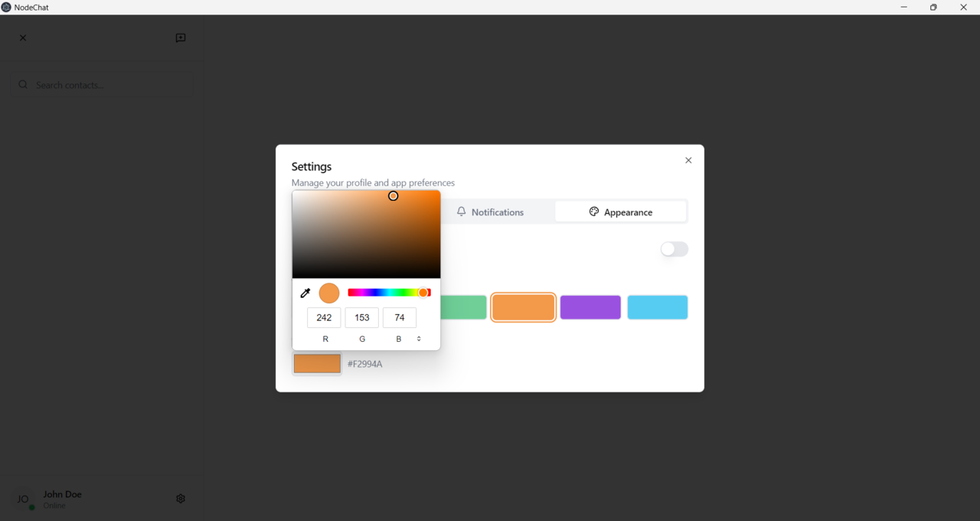Open the Notifications tab

490,212
